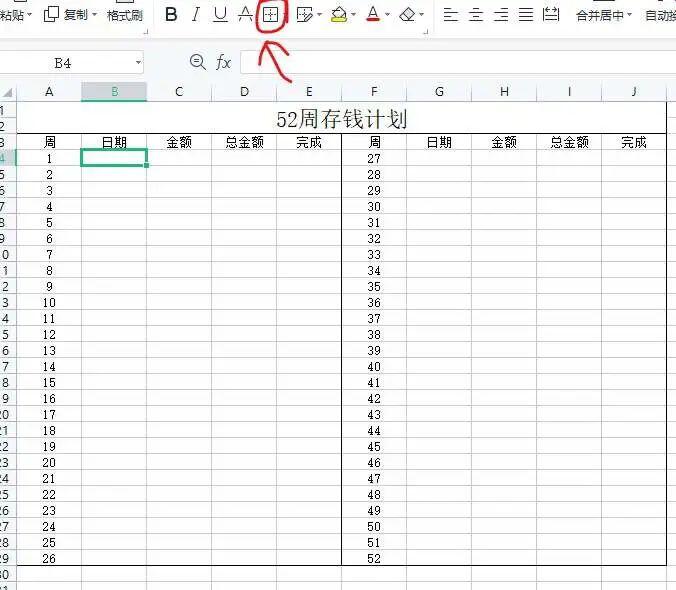Select the 金额 header cell in column C

179,142
